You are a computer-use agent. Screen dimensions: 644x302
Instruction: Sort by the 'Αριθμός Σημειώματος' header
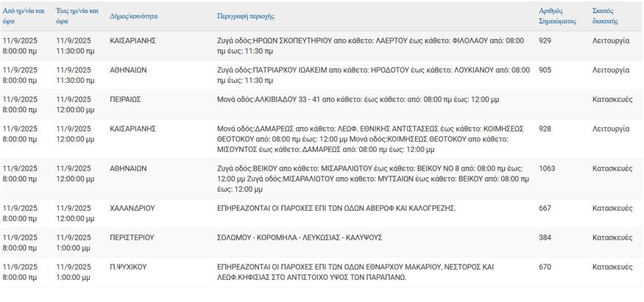coord(551,15)
